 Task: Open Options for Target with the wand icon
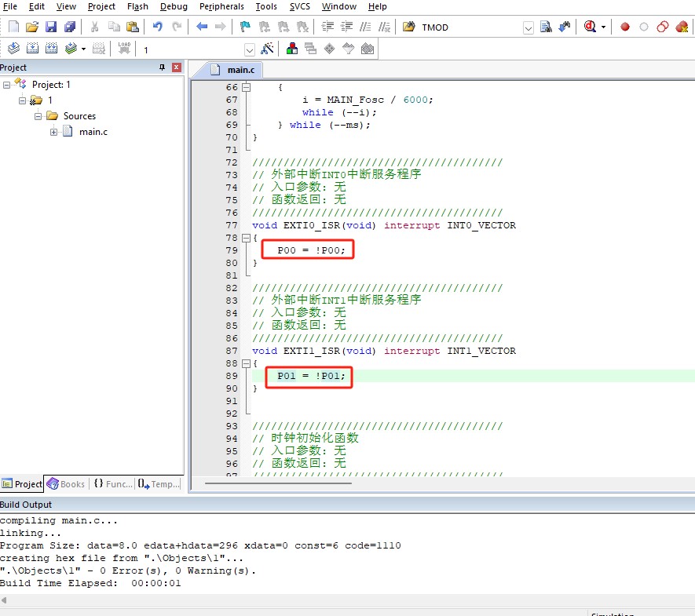coord(267,49)
